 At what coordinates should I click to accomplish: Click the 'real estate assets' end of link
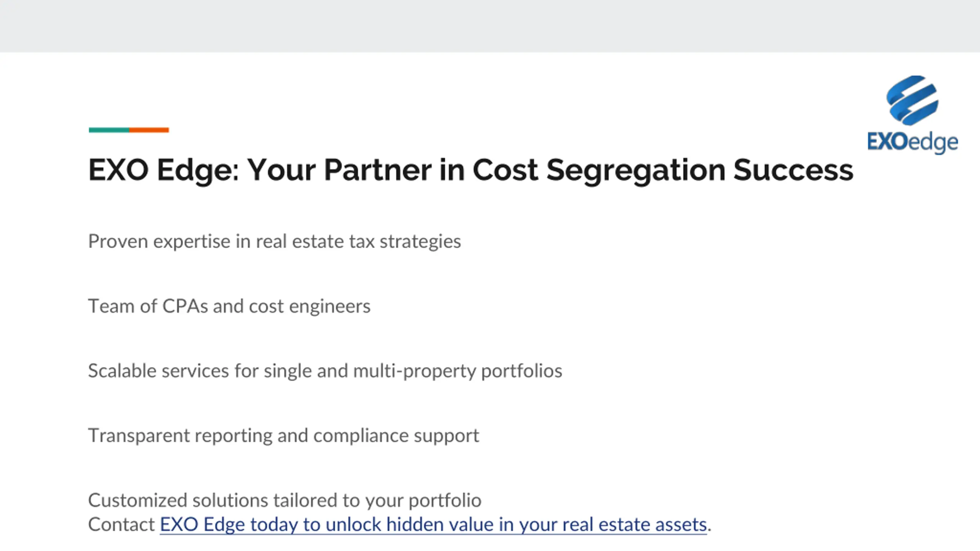click(651, 524)
